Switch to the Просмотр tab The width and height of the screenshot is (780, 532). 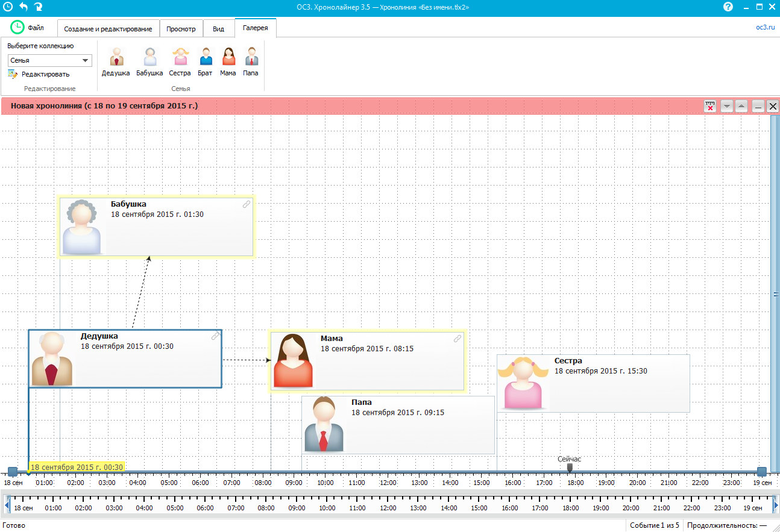tap(181, 29)
